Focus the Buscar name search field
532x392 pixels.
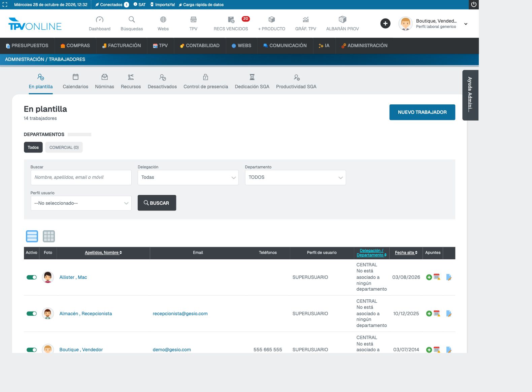81,177
